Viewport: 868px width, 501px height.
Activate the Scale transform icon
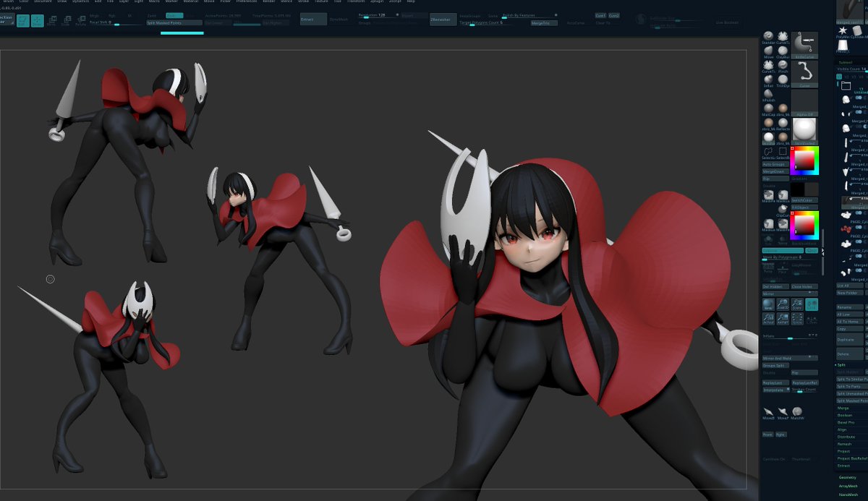click(66, 21)
